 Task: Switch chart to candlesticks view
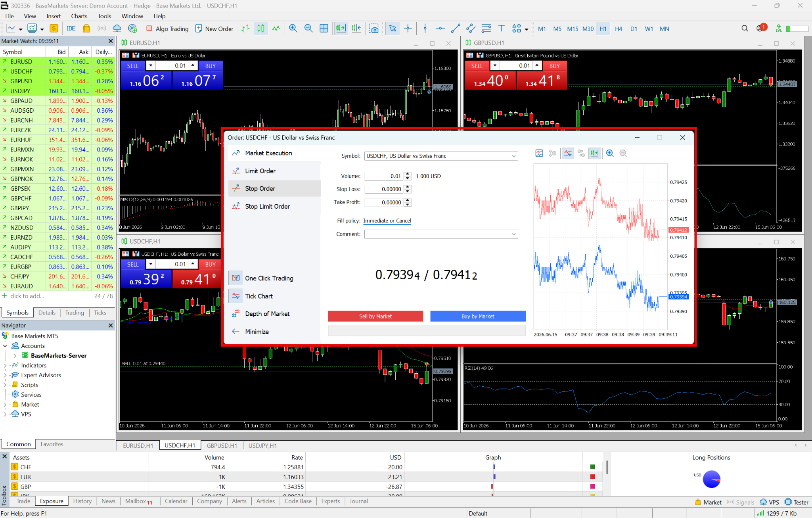pos(261,29)
